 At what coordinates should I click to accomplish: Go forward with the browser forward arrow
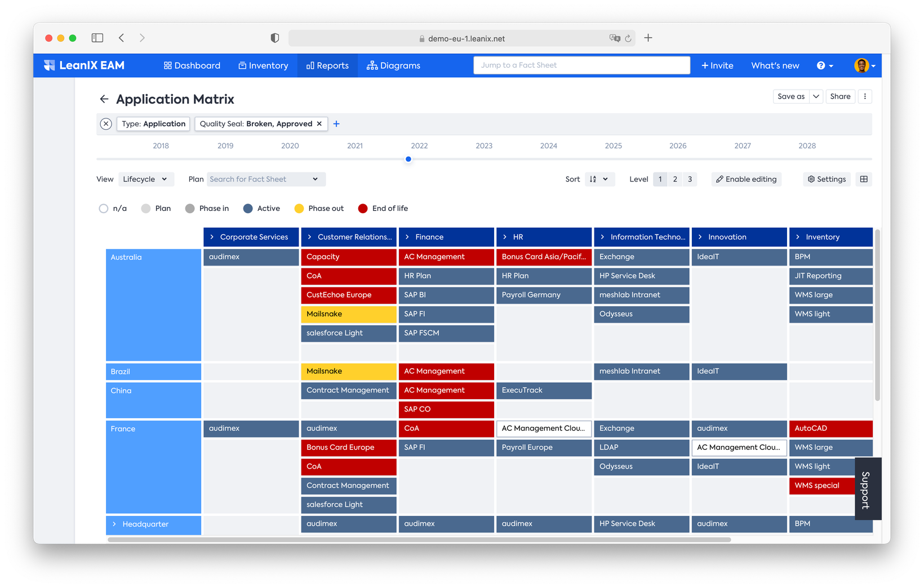[x=142, y=38]
